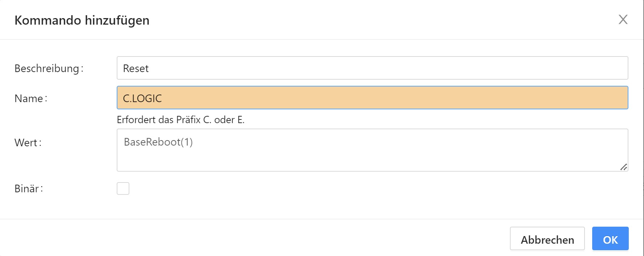Confirm the dialog with OK
Screen dimensions: 644x256
[x=610, y=239]
